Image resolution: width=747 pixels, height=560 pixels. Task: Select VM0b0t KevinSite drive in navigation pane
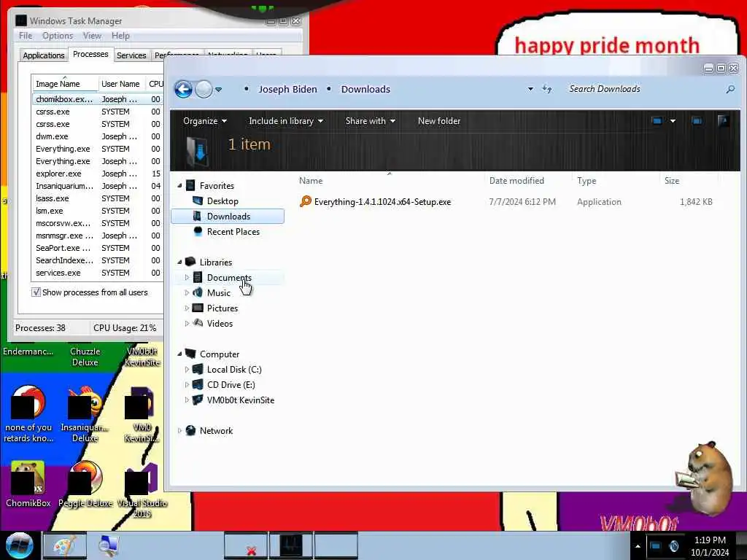pos(240,400)
